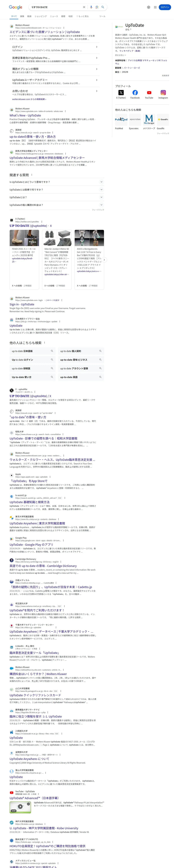The width and height of the screenshot is (174, 868).
Task: Expand 購読オプションの種類 sitelink
Action: 97,69
